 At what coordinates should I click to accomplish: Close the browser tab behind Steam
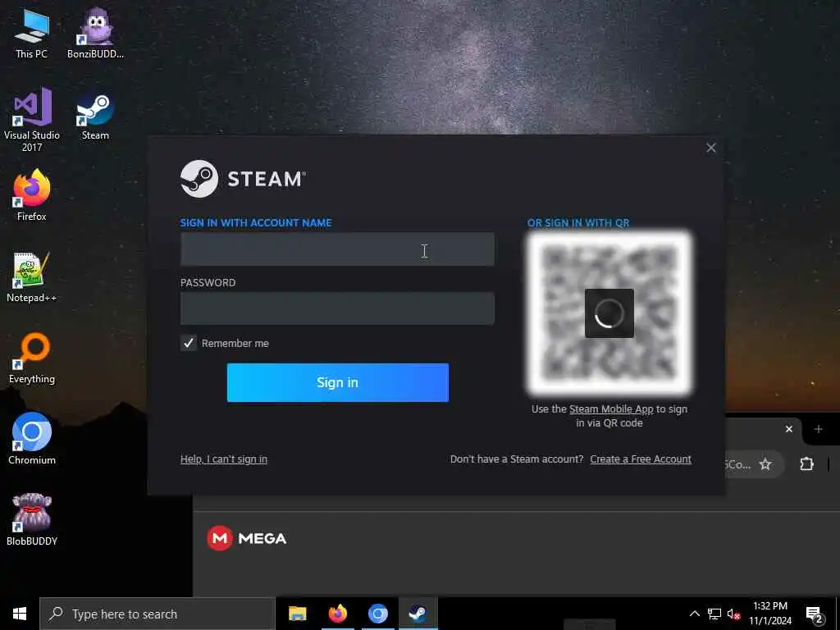click(789, 429)
